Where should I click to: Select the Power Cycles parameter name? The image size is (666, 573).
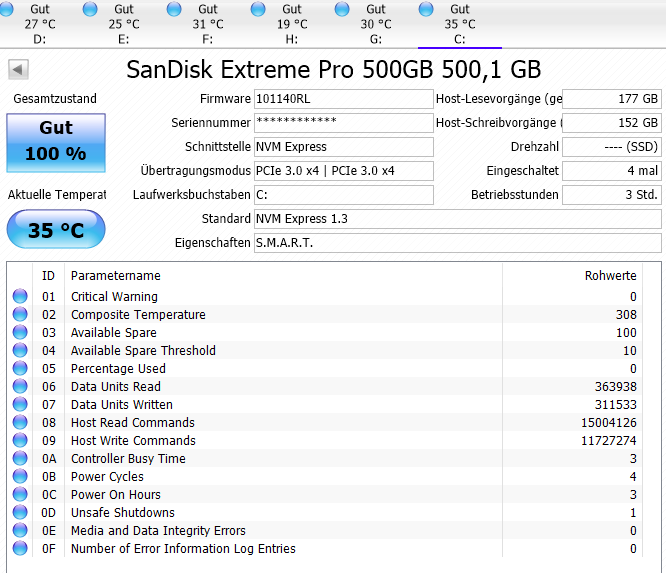107,477
